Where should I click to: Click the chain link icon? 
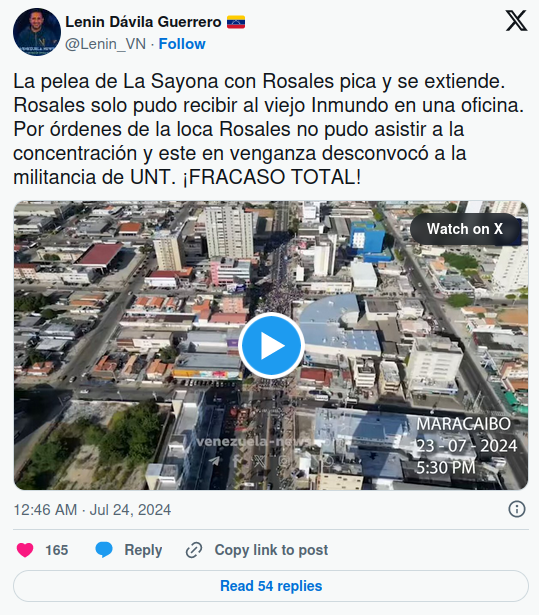[194, 550]
